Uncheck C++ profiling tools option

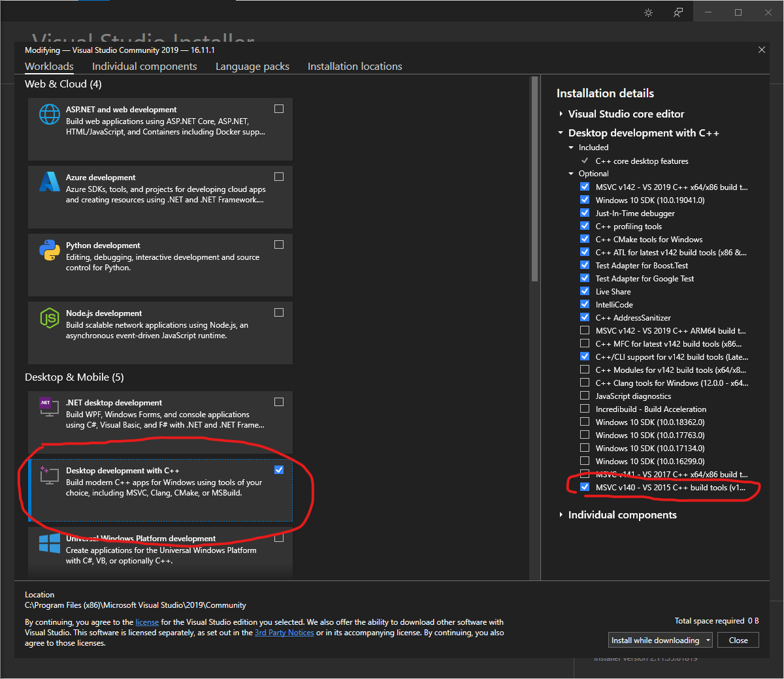tap(585, 226)
